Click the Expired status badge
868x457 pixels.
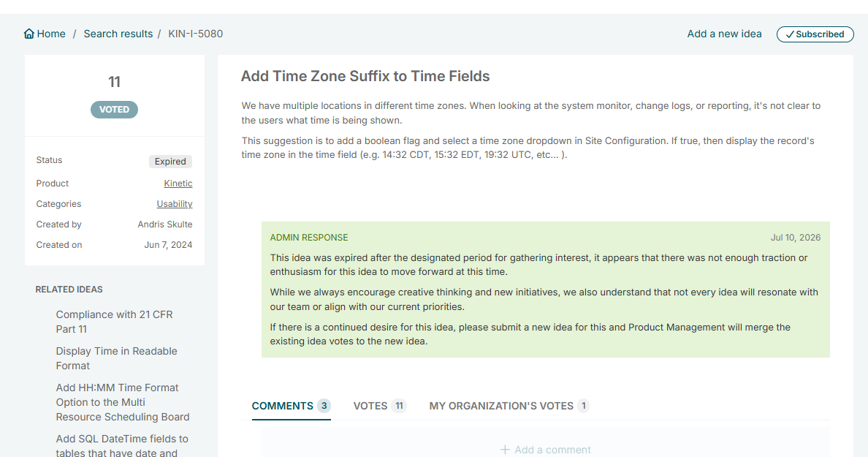coord(170,161)
